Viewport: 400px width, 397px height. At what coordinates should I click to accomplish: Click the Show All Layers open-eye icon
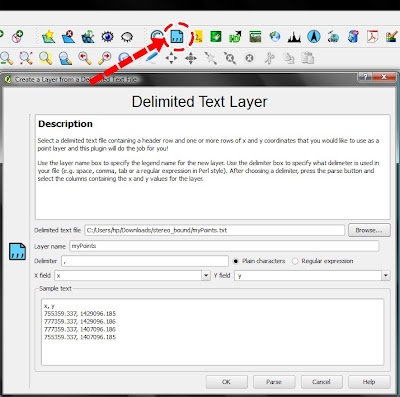pos(107,36)
